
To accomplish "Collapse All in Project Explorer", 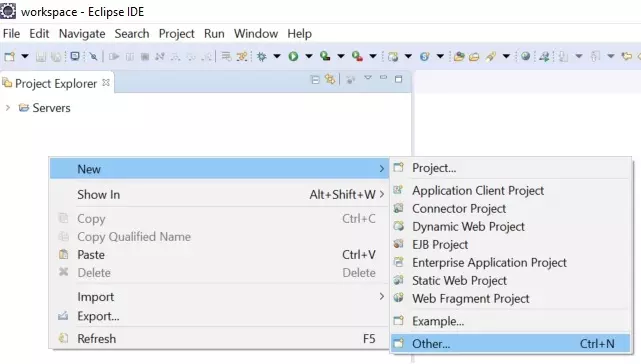I will click(315, 79).
